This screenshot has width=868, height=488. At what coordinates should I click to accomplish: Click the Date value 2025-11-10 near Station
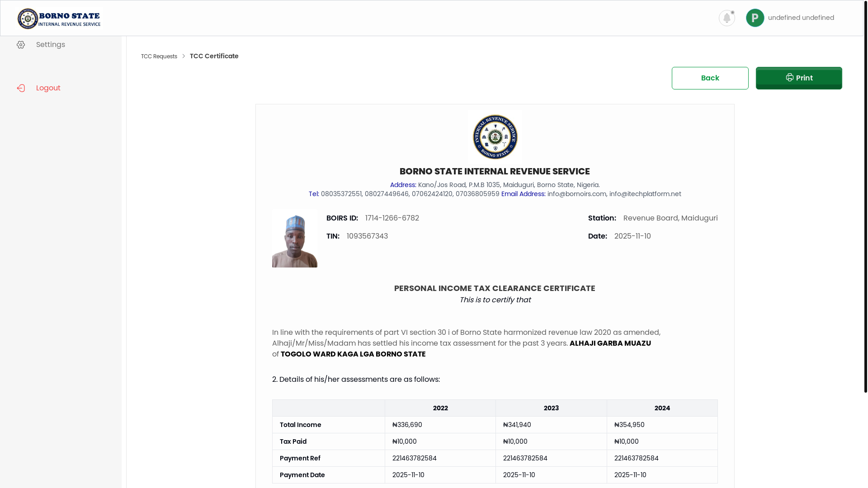632,236
